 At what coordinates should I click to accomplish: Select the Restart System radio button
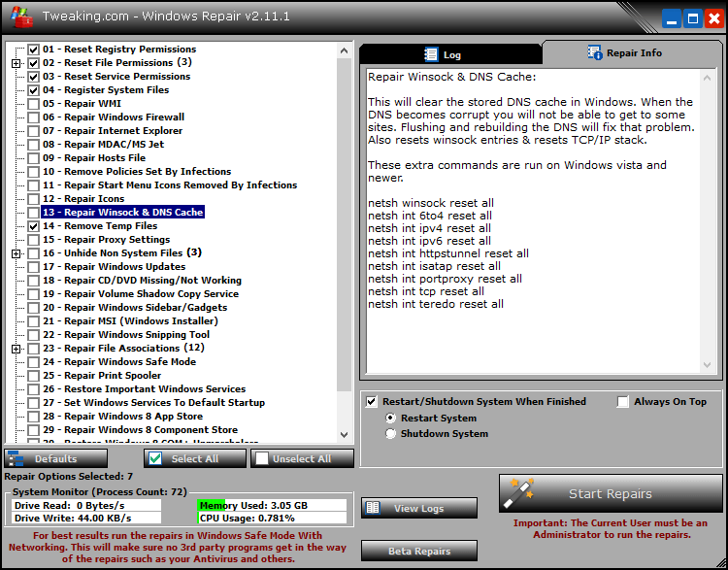[391, 419]
